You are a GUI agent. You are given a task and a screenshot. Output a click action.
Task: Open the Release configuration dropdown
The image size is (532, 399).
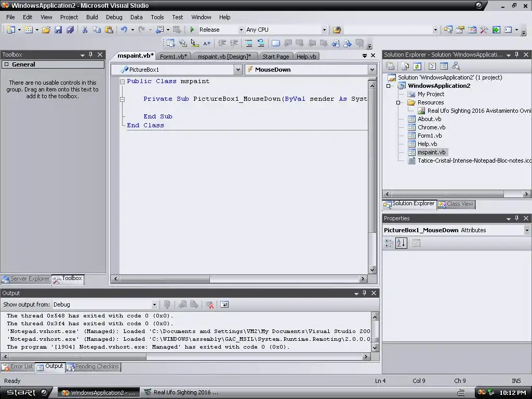tap(241, 30)
